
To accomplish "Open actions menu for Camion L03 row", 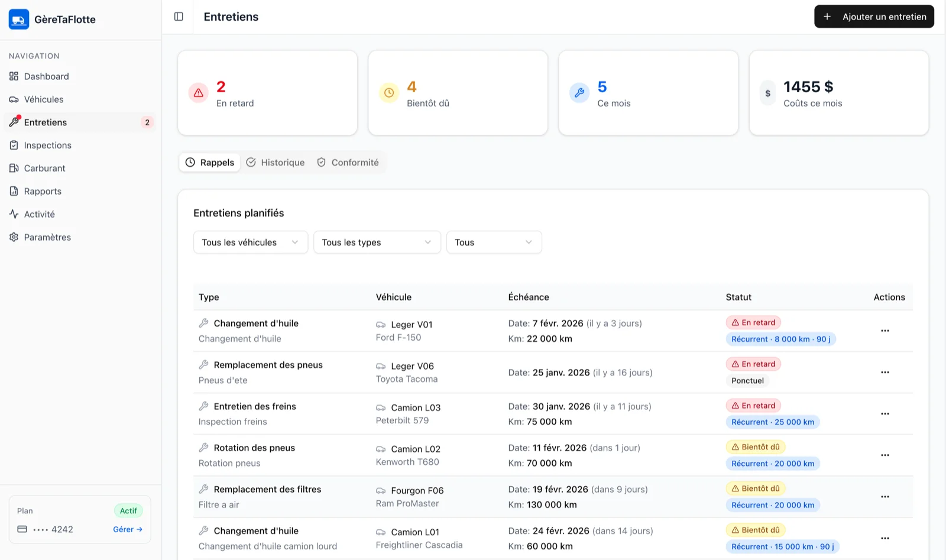I will (x=885, y=414).
